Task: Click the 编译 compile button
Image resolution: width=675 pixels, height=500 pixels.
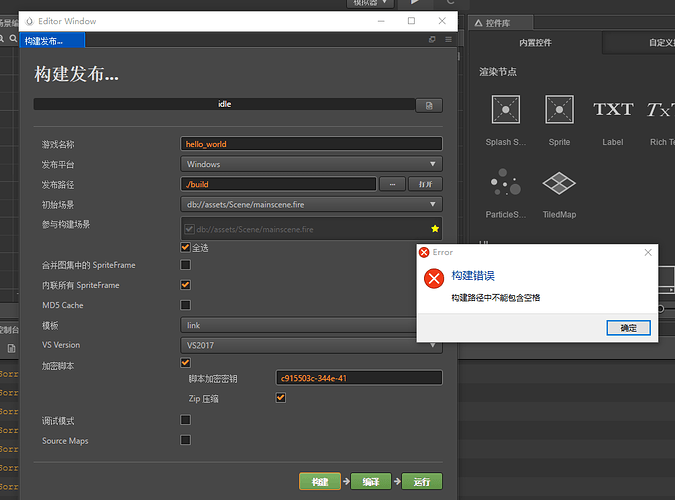Action: 371,481
